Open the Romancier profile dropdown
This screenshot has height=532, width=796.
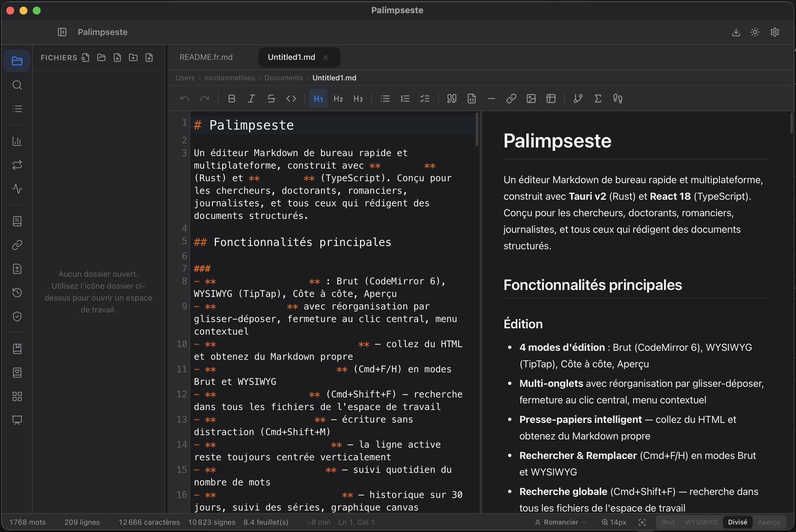point(560,522)
